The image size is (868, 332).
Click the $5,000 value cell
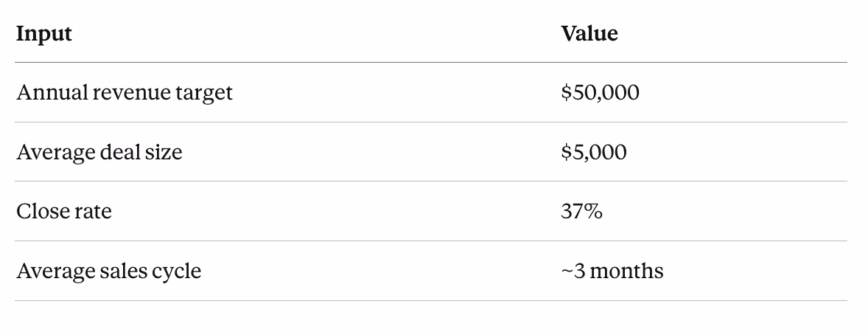pos(593,152)
